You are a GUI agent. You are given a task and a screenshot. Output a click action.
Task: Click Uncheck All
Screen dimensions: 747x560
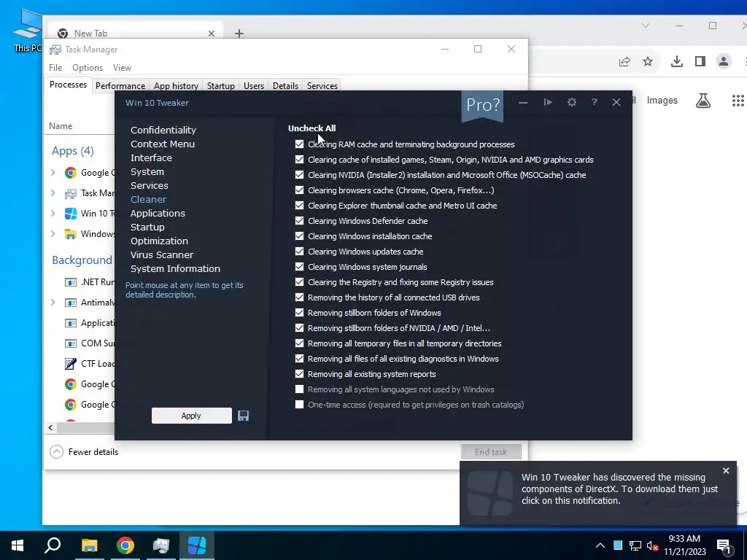[311, 128]
